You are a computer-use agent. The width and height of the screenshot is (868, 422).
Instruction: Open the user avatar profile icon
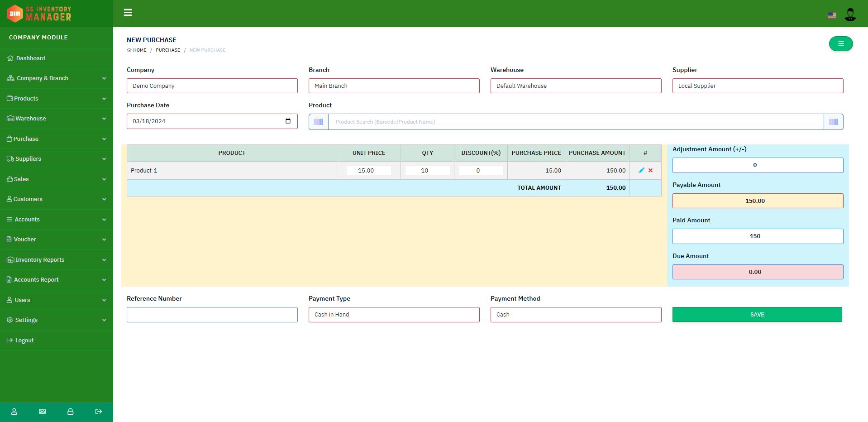pyautogui.click(x=850, y=14)
